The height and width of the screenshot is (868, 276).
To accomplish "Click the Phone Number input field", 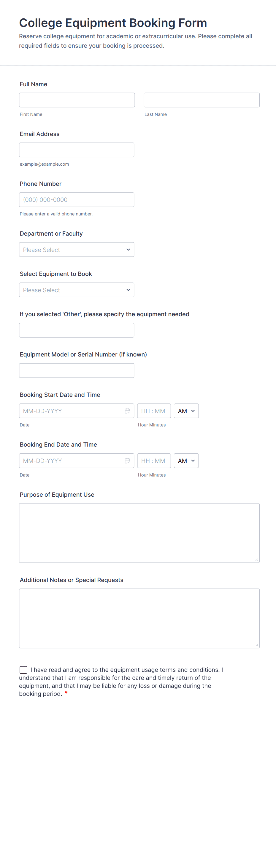I will coord(77,200).
